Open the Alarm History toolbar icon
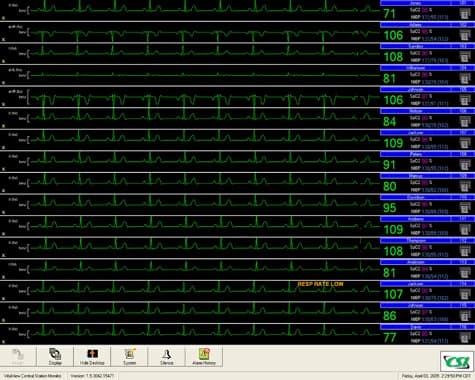 pyautogui.click(x=204, y=356)
